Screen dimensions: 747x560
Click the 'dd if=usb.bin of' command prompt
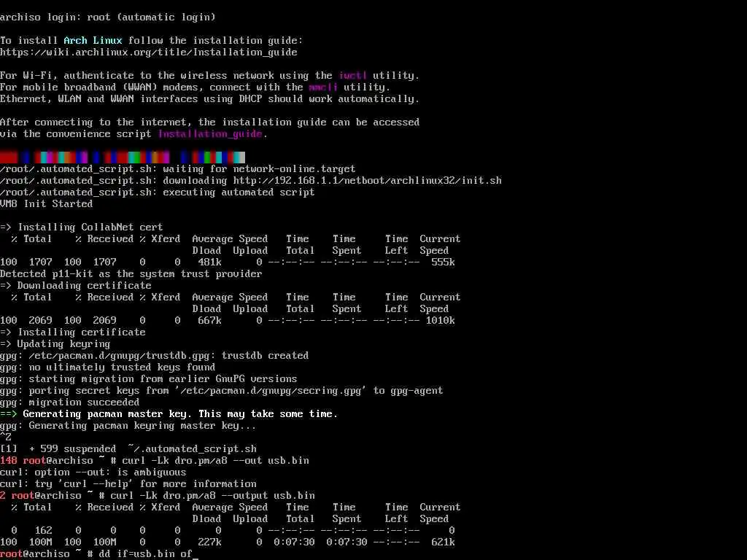tap(145, 554)
